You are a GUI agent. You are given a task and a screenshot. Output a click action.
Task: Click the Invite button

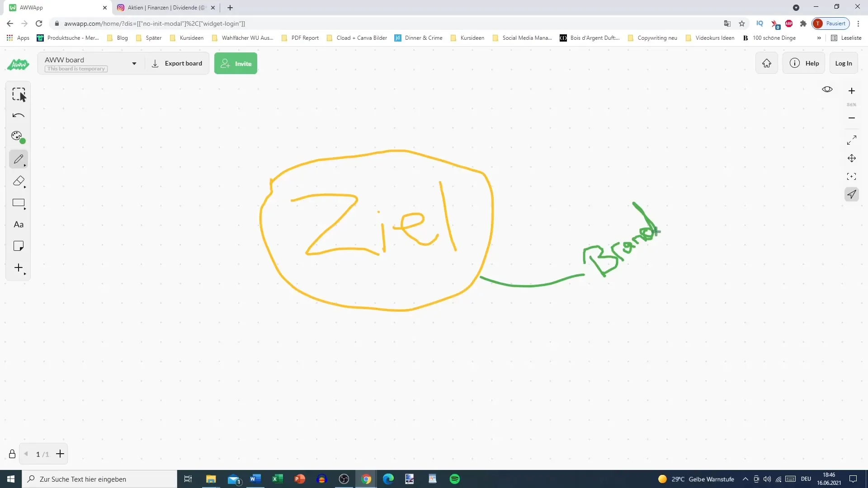tap(236, 63)
